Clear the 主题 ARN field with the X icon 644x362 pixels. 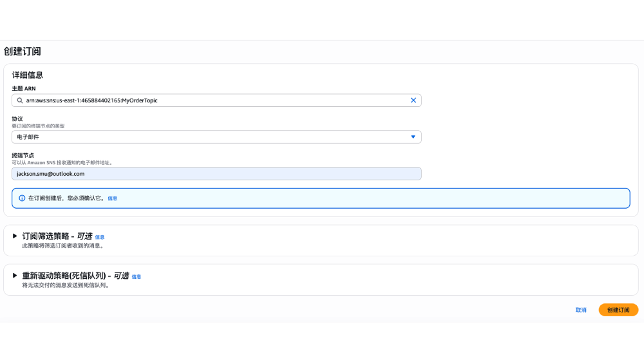tap(413, 100)
